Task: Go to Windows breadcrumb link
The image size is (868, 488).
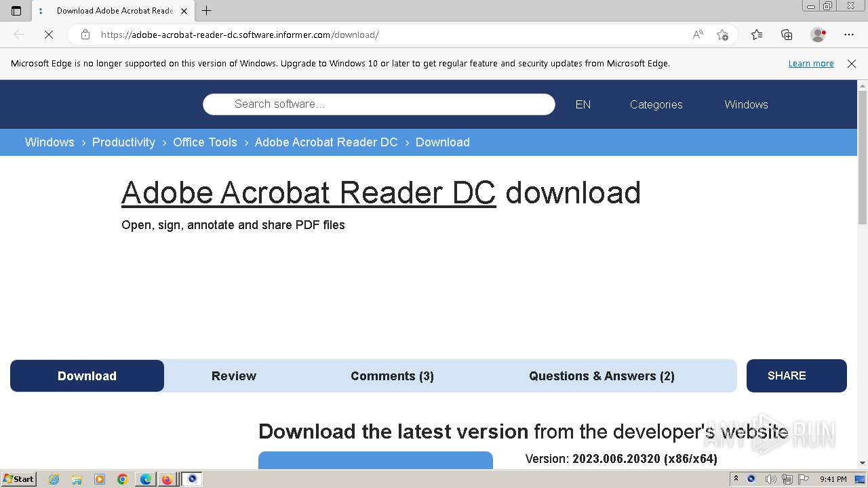Action: (x=50, y=142)
